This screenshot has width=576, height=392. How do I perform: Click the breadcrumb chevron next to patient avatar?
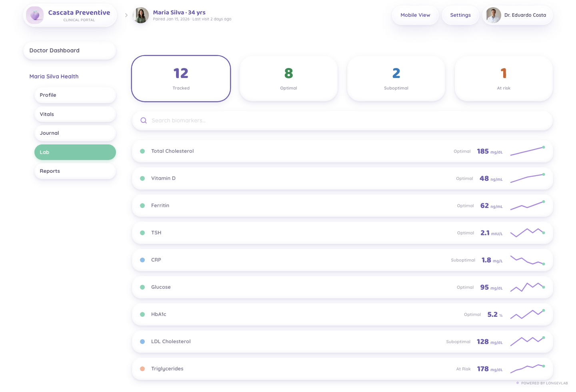pyautogui.click(x=126, y=15)
